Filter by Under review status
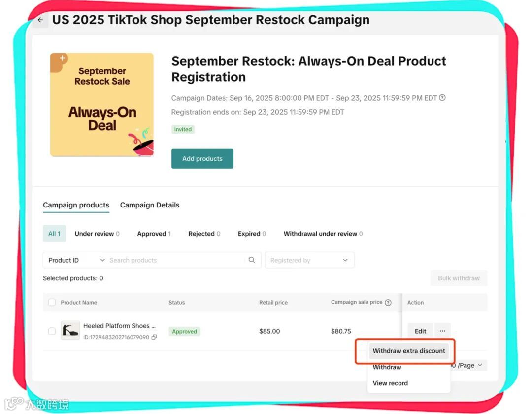532x414 pixels. click(x=97, y=234)
